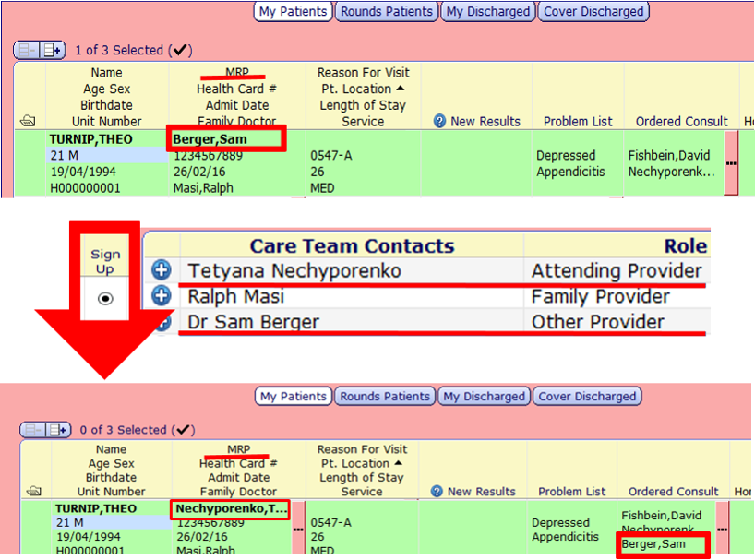Select the Sign Up radio button

pyautogui.click(x=104, y=298)
